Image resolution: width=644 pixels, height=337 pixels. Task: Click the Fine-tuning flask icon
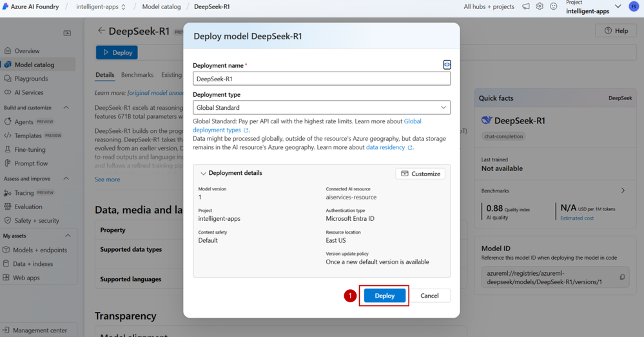7,149
